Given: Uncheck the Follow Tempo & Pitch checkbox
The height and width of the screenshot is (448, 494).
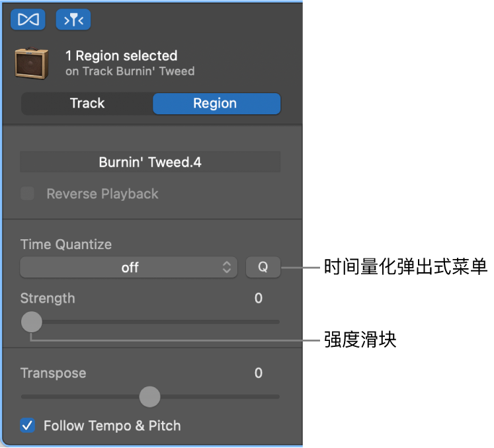Looking at the screenshot, I should click(28, 426).
